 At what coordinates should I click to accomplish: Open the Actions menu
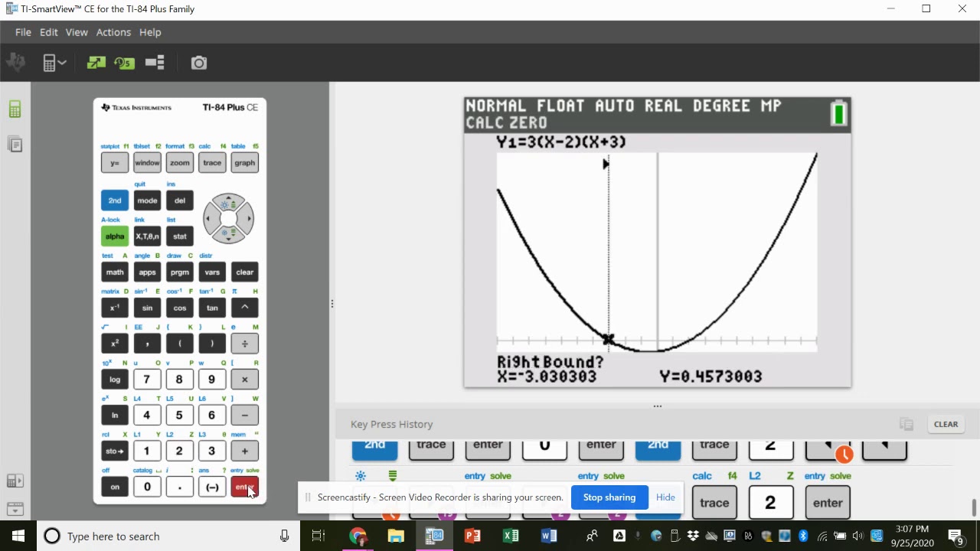113,32
